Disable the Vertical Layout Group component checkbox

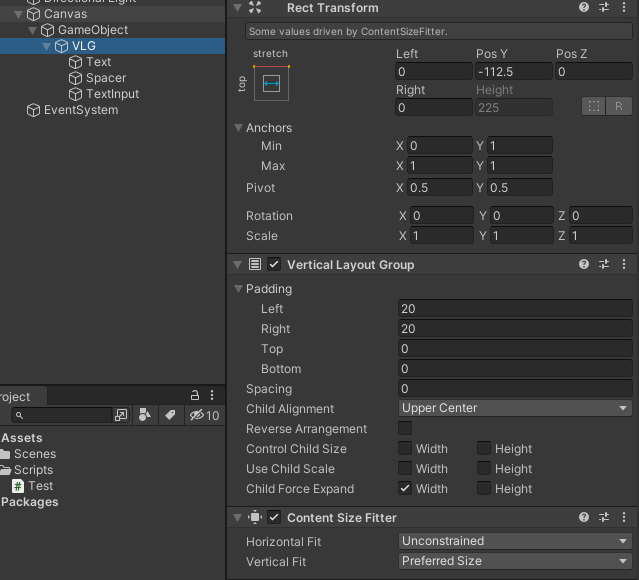(x=274, y=264)
